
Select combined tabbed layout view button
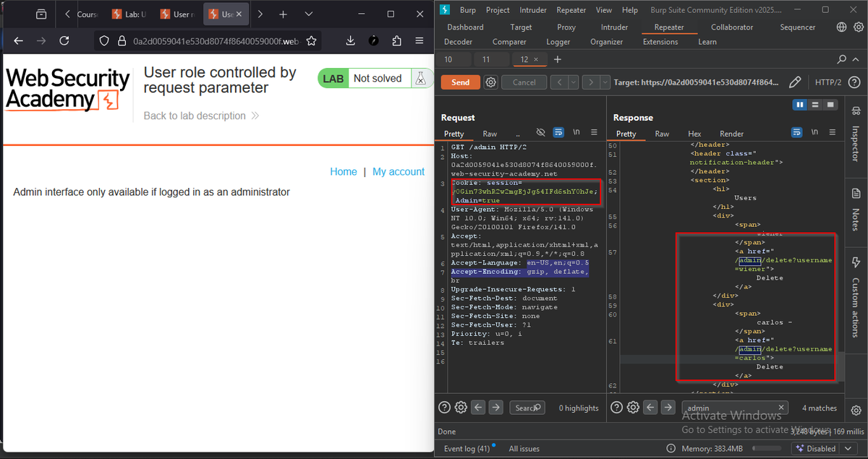pyautogui.click(x=830, y=105)
